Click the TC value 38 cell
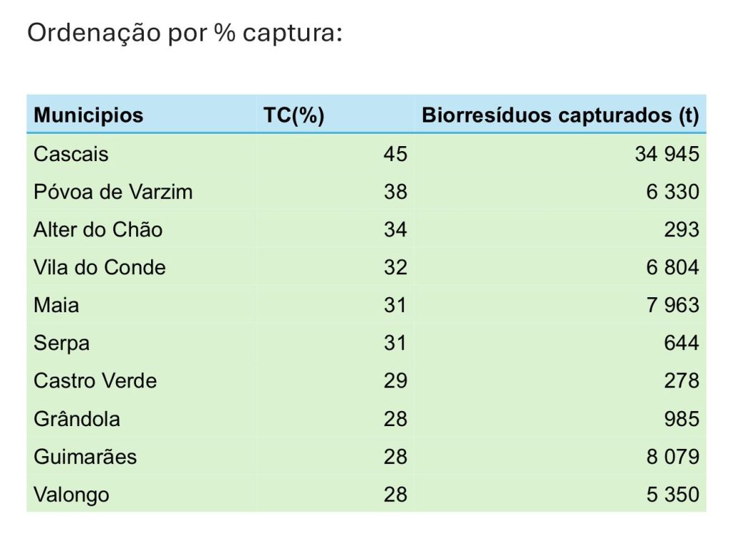733x560 pixels. [395, 192]
